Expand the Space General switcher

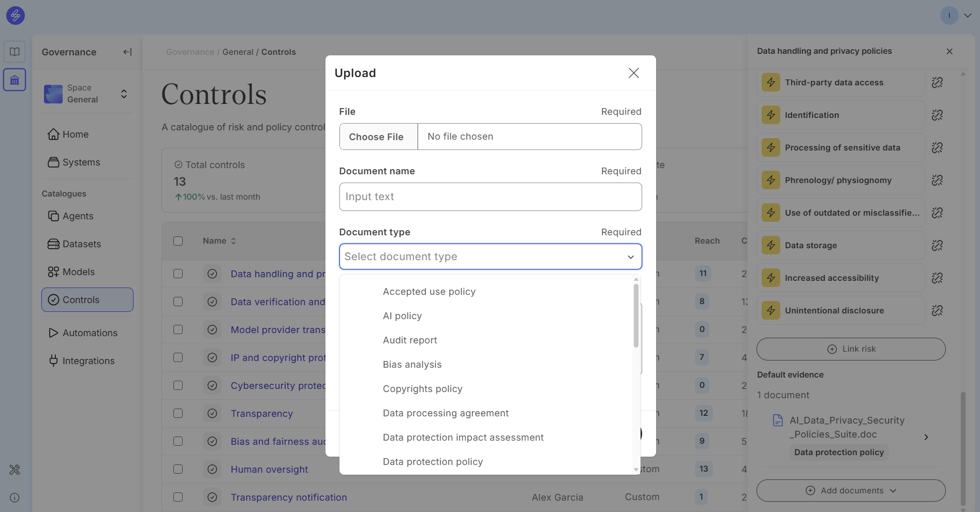(x=124, y=94)
